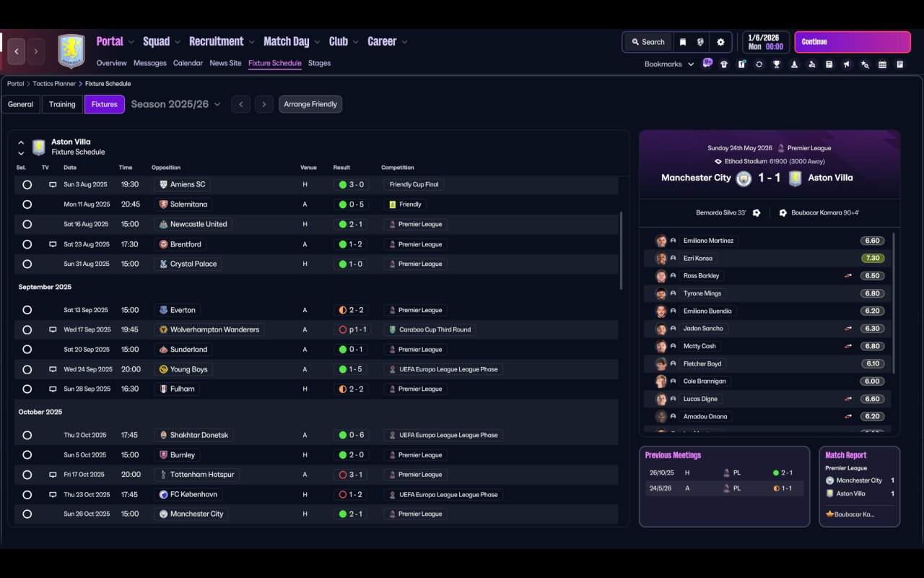Click the date and time display
The image size is (924, 578).
click(765, 42)
